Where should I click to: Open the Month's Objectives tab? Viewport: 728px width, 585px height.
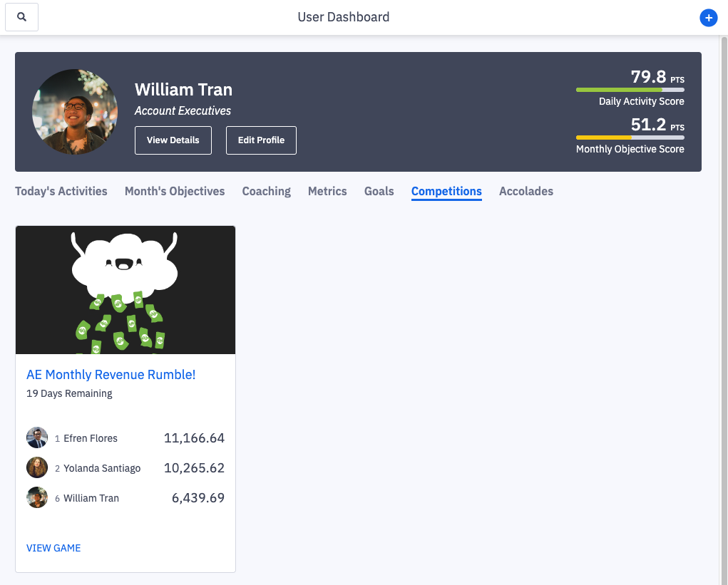(175, 191)
